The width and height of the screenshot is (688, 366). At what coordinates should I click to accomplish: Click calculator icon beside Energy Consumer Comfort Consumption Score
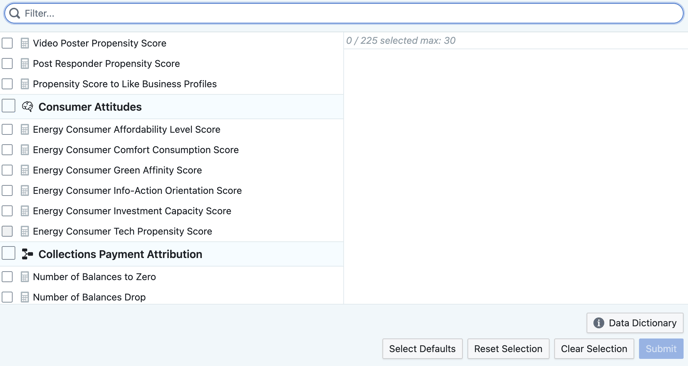(x=25, y=150)
